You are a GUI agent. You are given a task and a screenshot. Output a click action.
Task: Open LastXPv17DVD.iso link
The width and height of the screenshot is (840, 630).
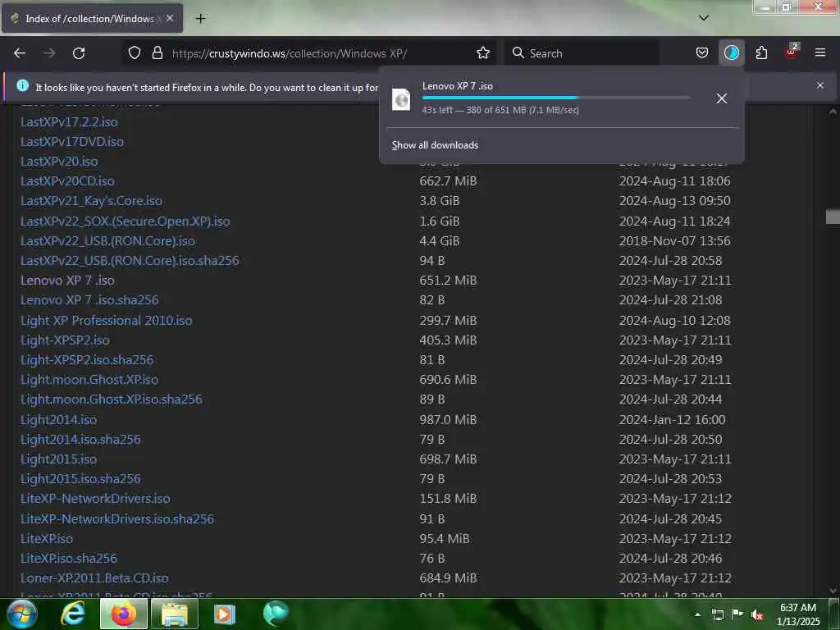(x=72, y=142)
